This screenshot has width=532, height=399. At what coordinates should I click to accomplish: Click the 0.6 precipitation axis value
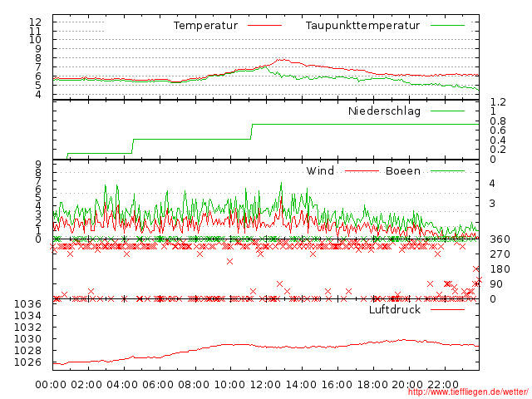pos(498,131)
